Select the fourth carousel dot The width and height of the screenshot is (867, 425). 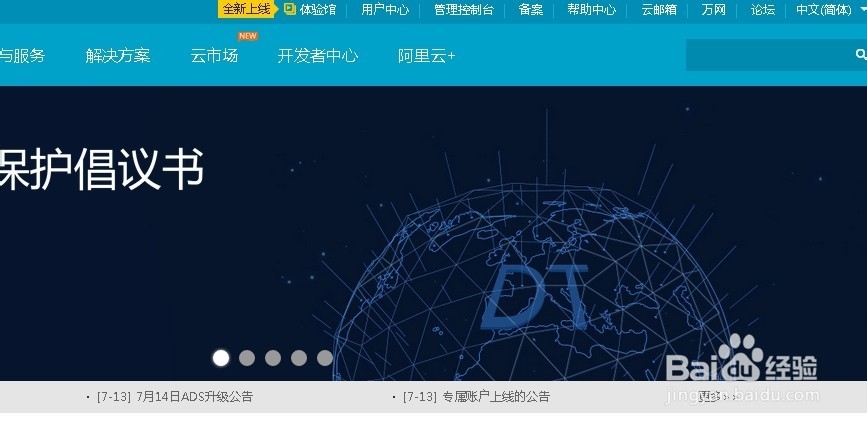[x=299, y=358]
